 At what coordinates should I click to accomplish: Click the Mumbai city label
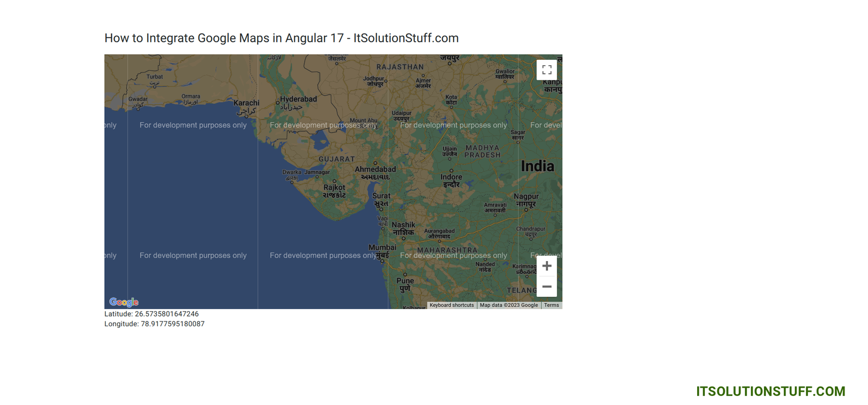(382, 248)
